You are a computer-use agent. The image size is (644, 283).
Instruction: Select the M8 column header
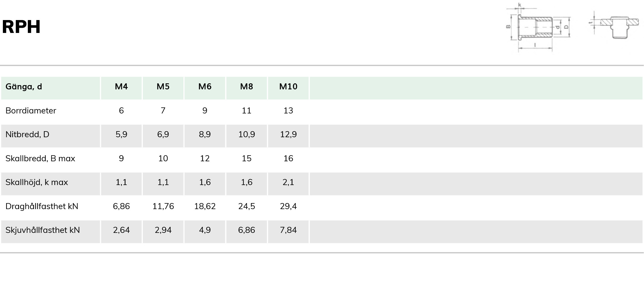(246, 87)
